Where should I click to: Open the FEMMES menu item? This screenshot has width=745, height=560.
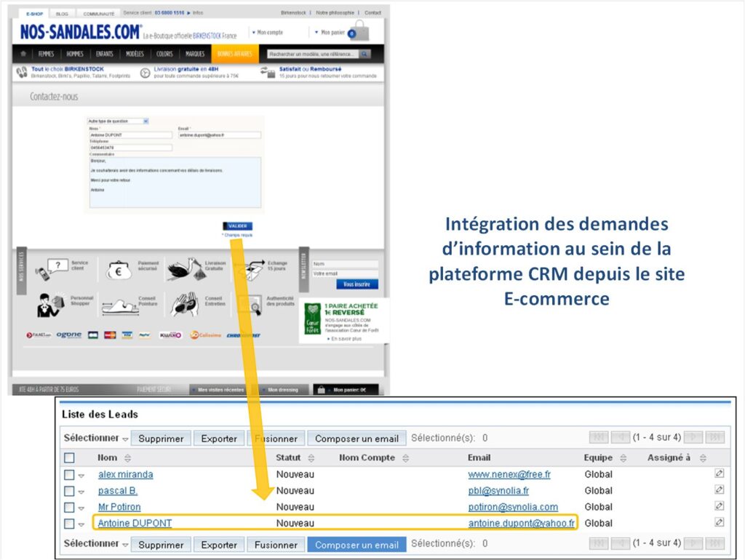(46, 54)
